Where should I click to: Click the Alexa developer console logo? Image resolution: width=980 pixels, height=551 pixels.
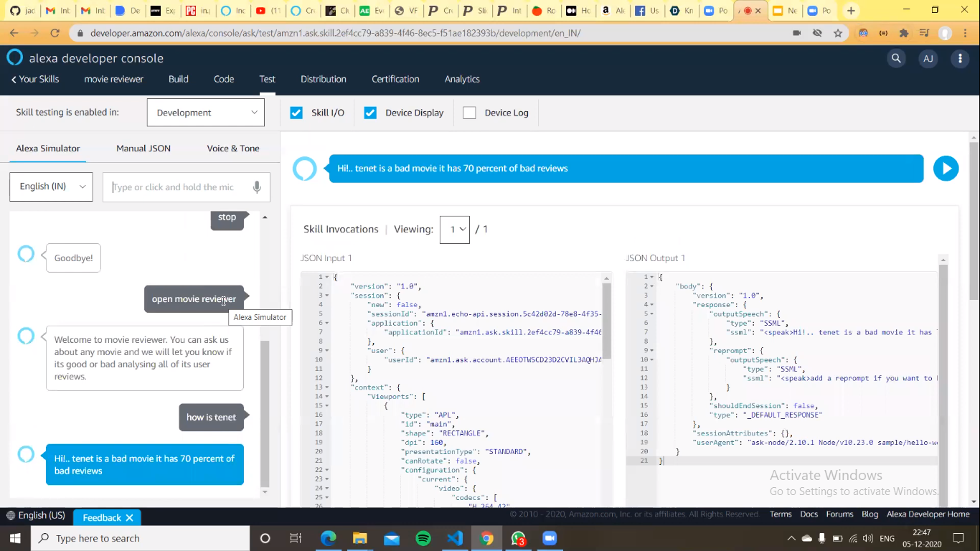pos(14,57)
